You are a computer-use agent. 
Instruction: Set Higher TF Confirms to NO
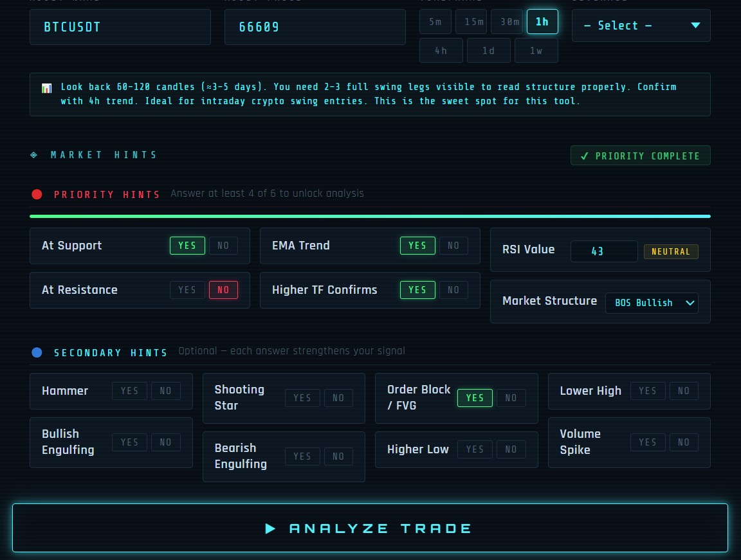(453, 290)
